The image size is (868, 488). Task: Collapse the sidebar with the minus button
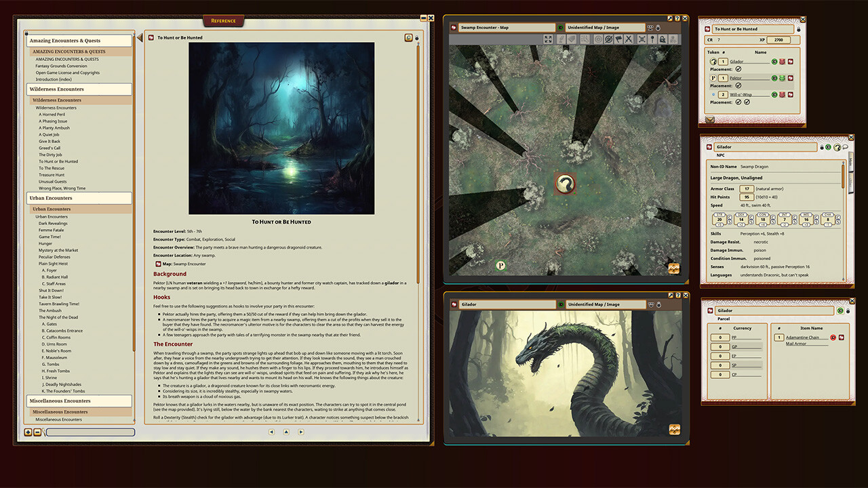tap(37, 432)
